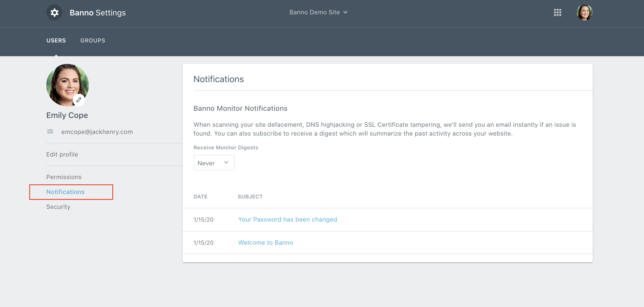Open the Receive Monitor Digests dropdown
The width and height of the screenshot is (644, 307).
214,163
